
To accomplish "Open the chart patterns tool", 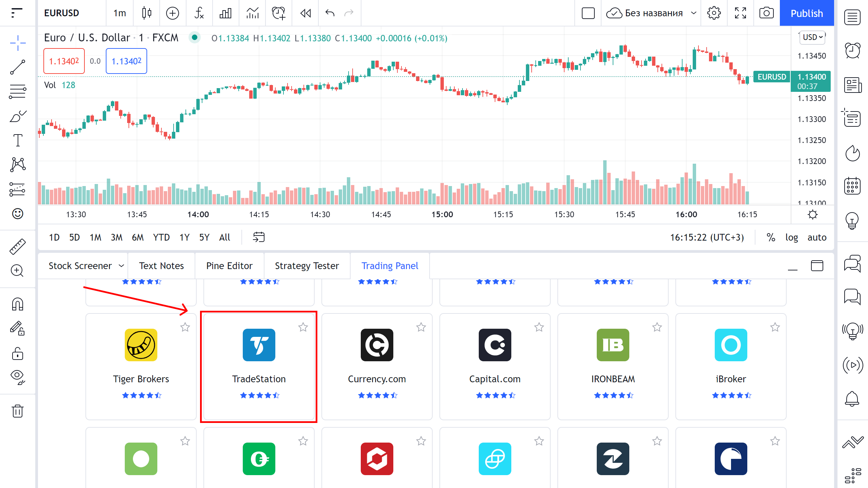I will 18,165.
